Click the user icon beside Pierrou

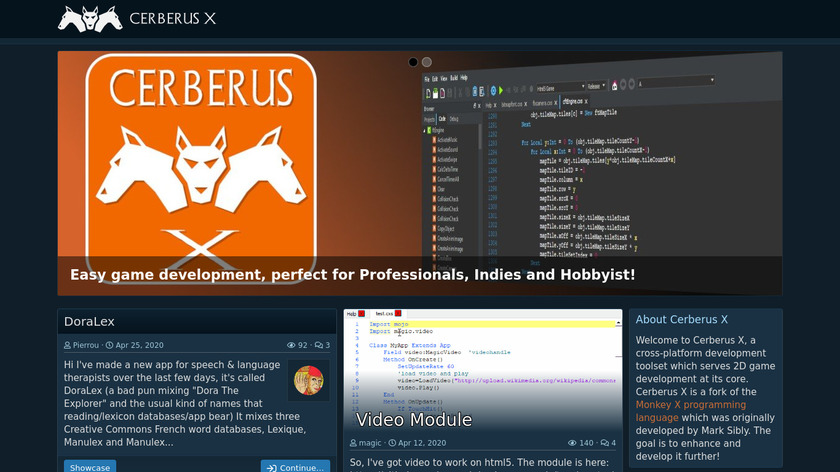[x=68, y=345]
